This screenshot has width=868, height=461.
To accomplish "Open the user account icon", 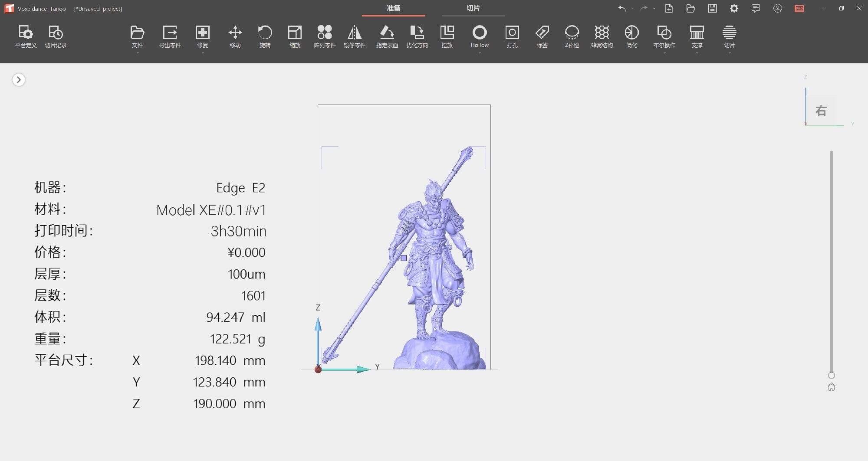I will pos(777,8).
